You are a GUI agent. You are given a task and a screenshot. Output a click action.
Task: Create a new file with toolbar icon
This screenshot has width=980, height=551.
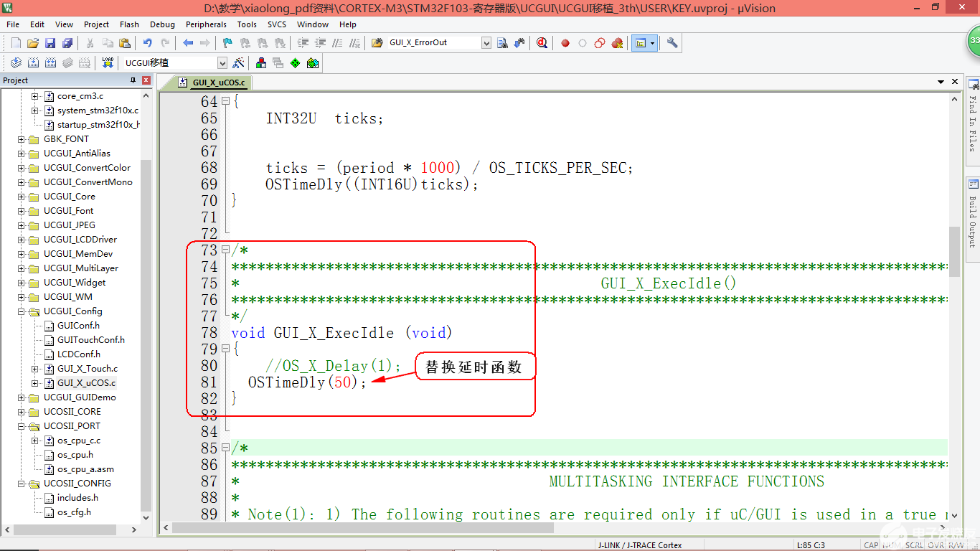pyautogui.click(x=16, y=43)
